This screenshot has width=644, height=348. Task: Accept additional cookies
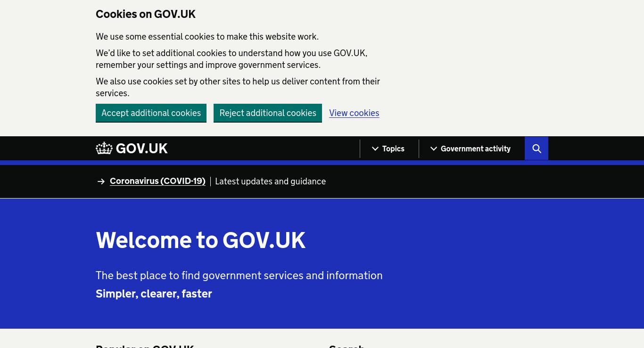pos(151,113)
